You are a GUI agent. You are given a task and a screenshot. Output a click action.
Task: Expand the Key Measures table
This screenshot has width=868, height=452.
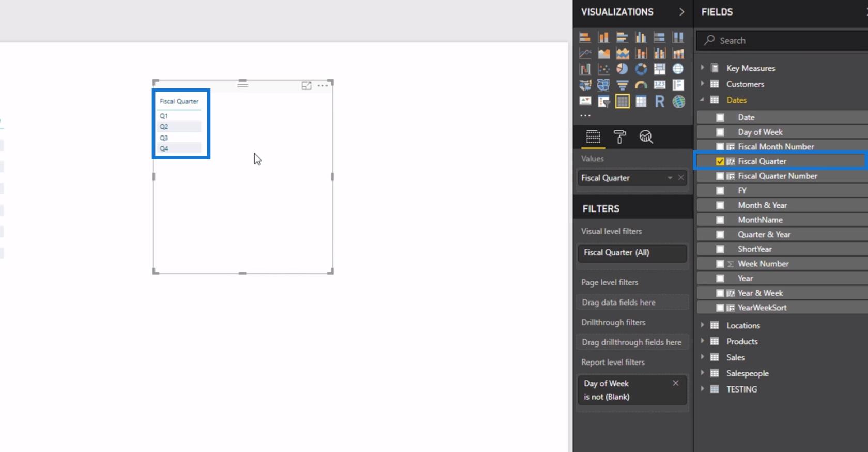pyautogui.click(x=702, y=68)
